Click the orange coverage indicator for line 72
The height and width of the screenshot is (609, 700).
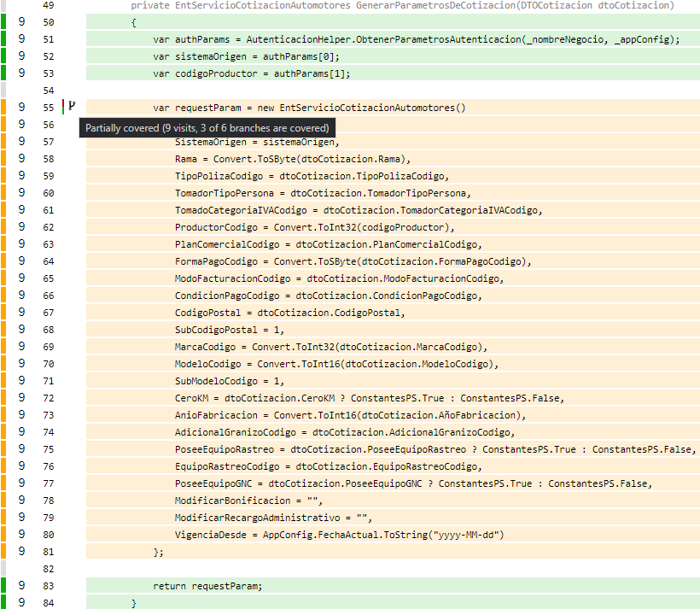pyautogui.click(x=4, y=398)
